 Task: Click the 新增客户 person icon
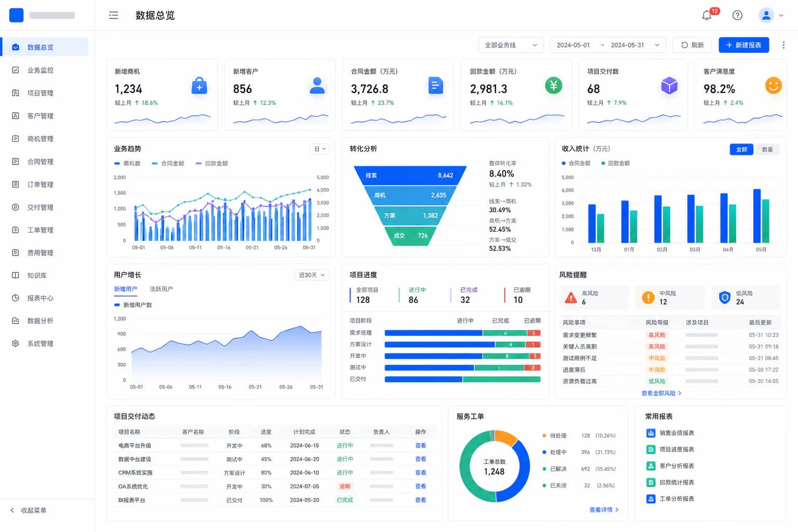tap(317, 86)
